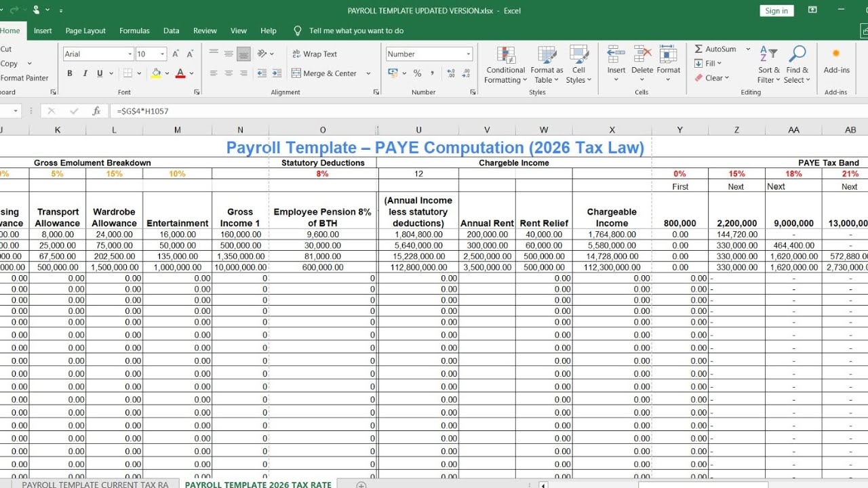
Task: Apply red font color
Action: tap(180, 73)
